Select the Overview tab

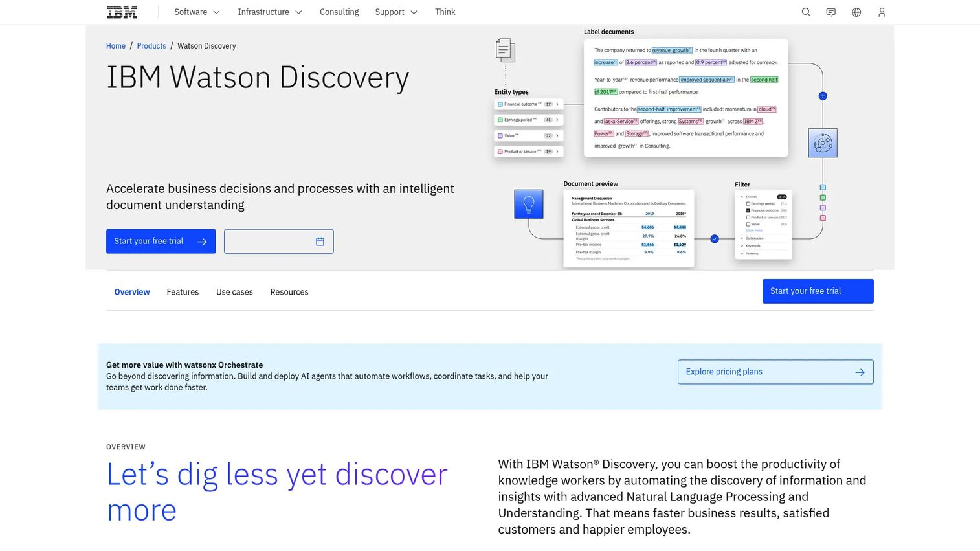[x=132, y=292]
